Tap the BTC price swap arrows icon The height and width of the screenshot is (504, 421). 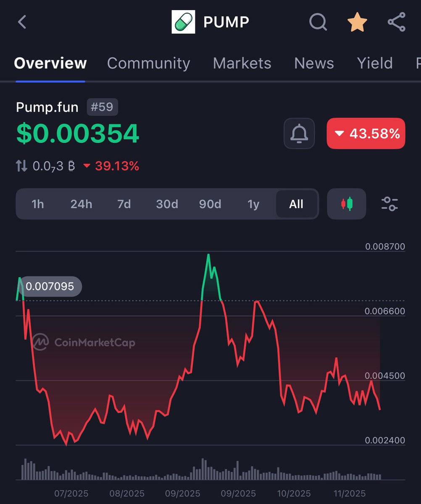[22, 166]
